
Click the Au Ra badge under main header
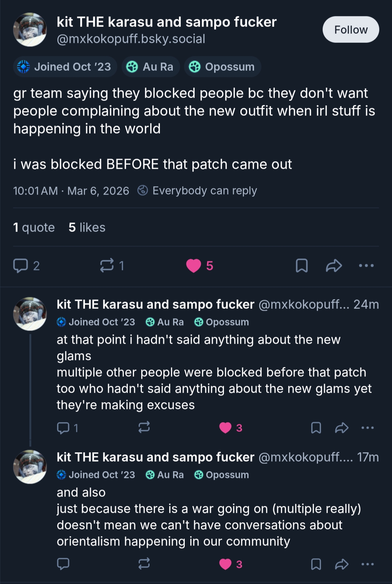tap(150, 67)
